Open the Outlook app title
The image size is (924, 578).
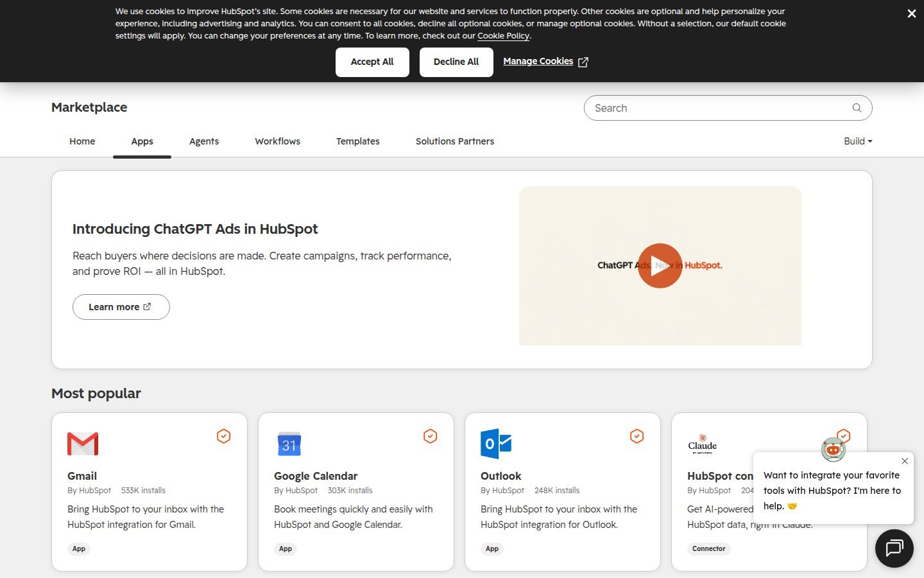[x=501, y=476]
